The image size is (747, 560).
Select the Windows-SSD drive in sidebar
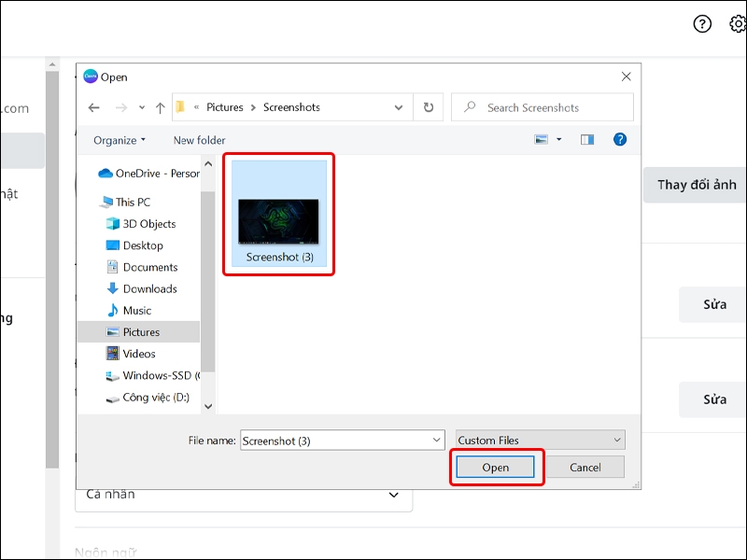pos(152,375)
